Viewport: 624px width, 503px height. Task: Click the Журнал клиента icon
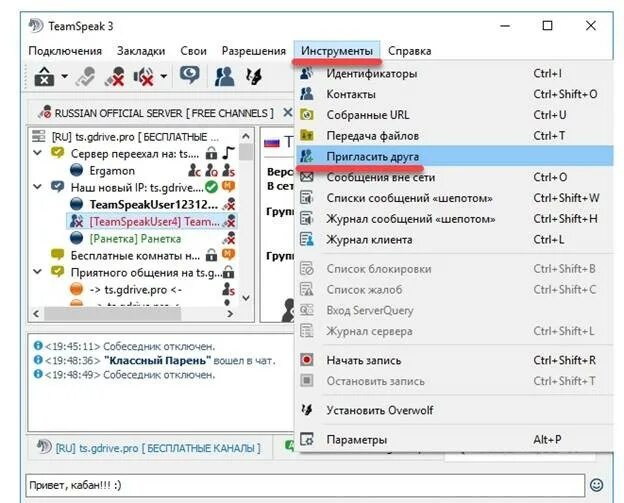point(307,240)
